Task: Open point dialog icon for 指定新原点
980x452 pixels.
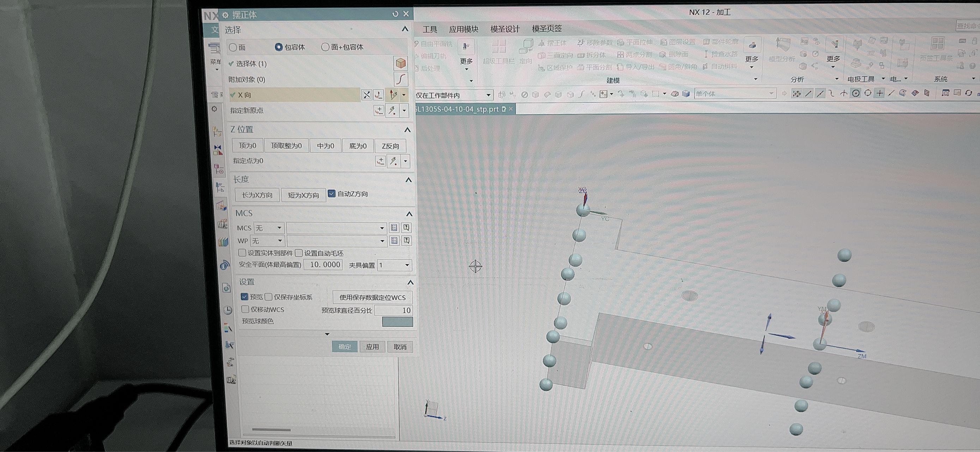Action: click(379, 111)
